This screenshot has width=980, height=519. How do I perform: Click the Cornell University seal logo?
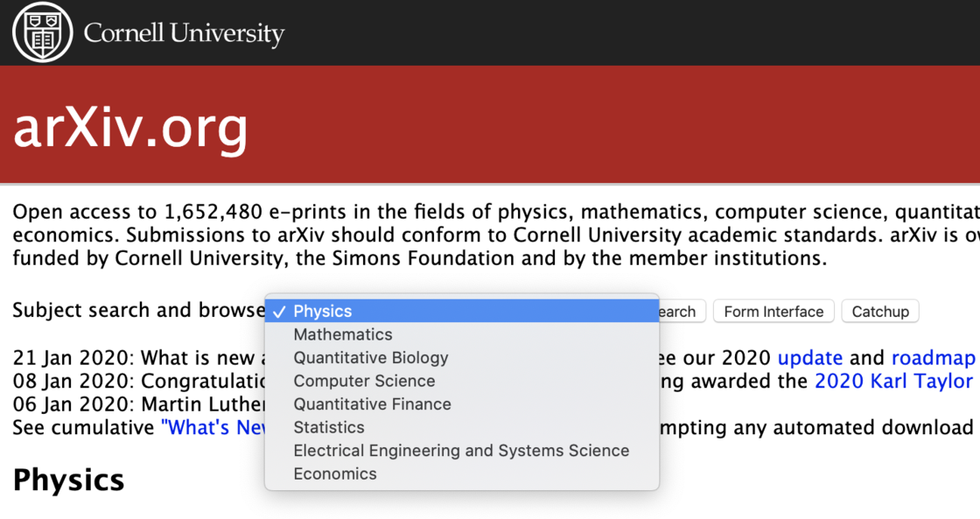click(x=43, y=32)
